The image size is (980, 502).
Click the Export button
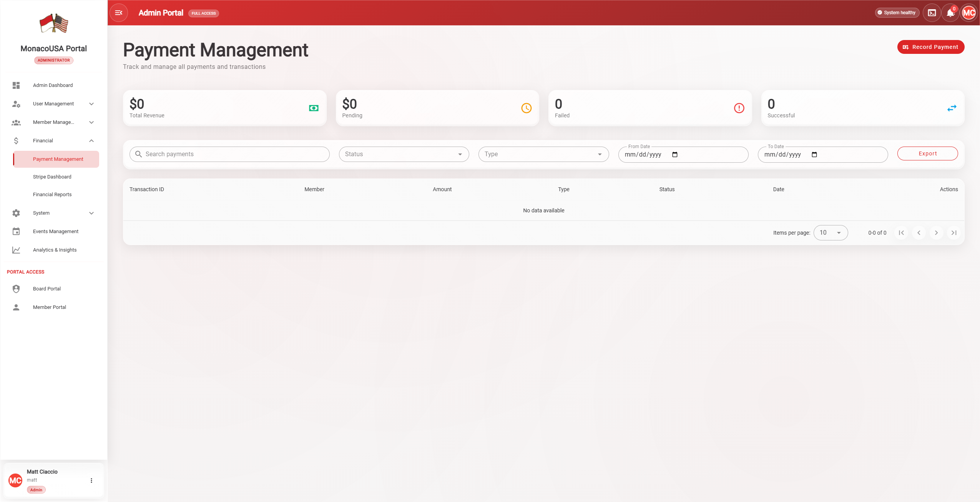tap(927, 153)
